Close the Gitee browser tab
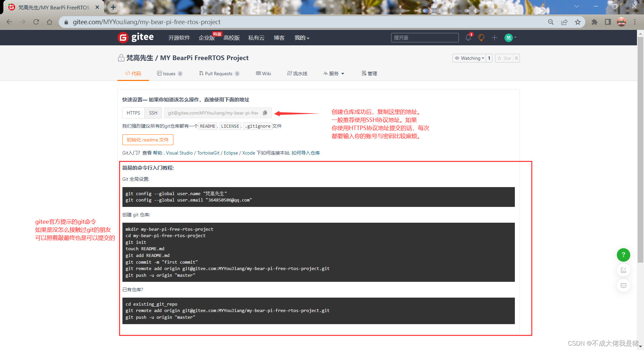 [x=97, y=7]
